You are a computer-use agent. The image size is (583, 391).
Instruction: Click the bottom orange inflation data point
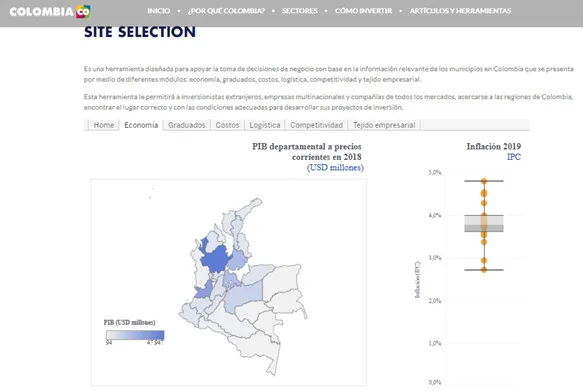(484, 270)
